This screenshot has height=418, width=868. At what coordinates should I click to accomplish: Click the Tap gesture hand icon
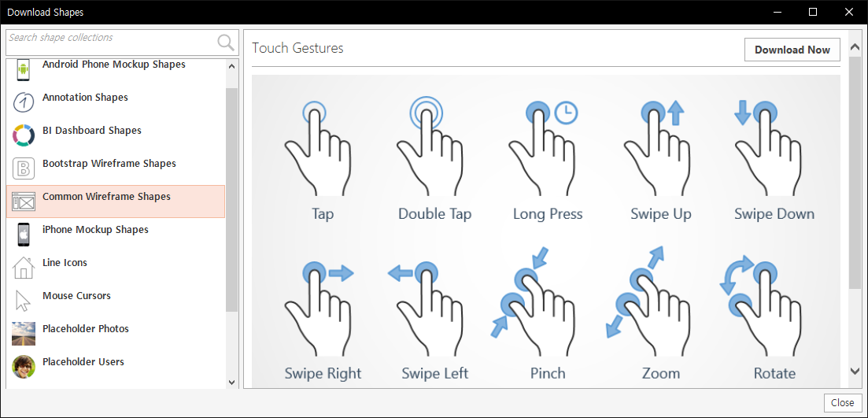[318, 147]
